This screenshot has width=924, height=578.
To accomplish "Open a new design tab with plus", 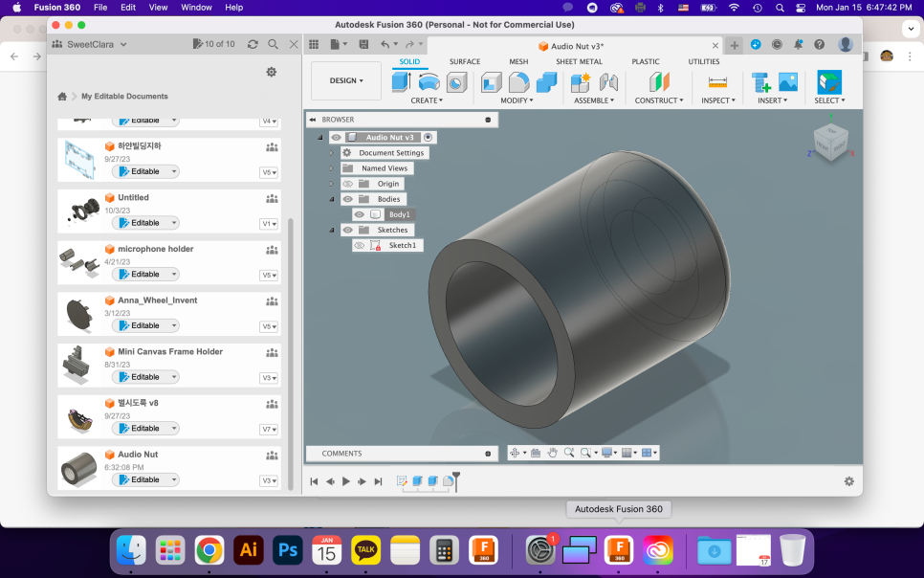I will (x=735, y=45).
